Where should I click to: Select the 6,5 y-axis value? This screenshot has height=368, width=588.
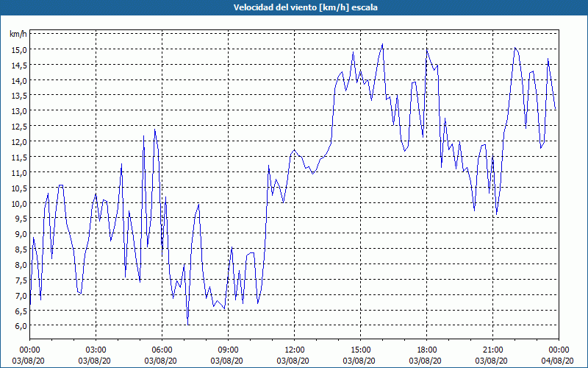[x=20, y=311]
